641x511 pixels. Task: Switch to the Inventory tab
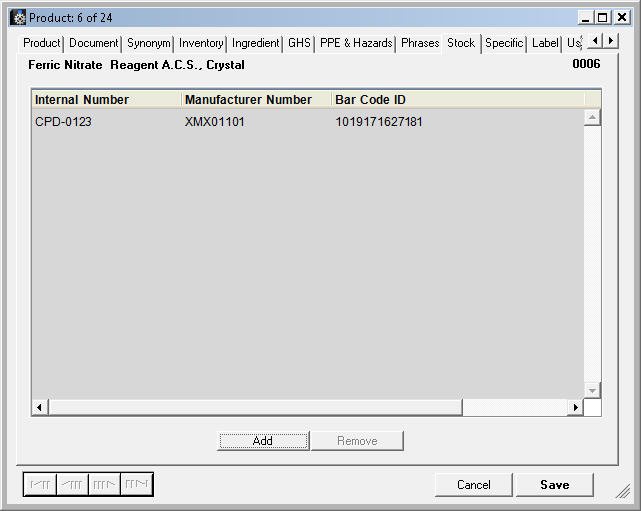point(201,43)
